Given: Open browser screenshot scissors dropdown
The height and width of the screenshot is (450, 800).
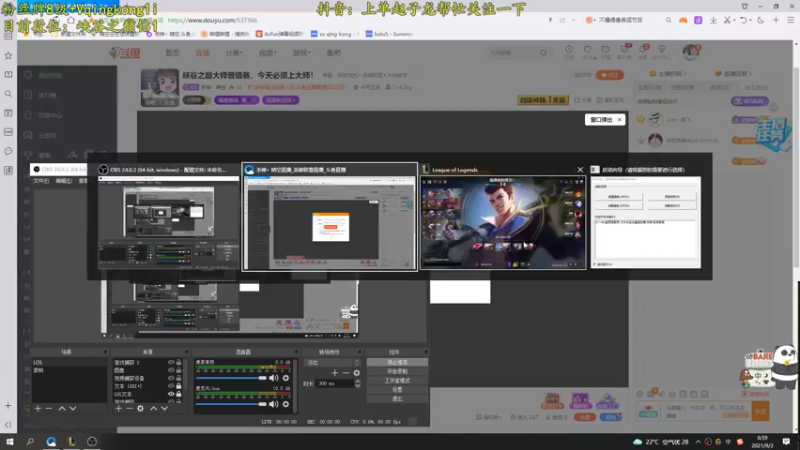Looking at the screenshot, I should 734,20.
